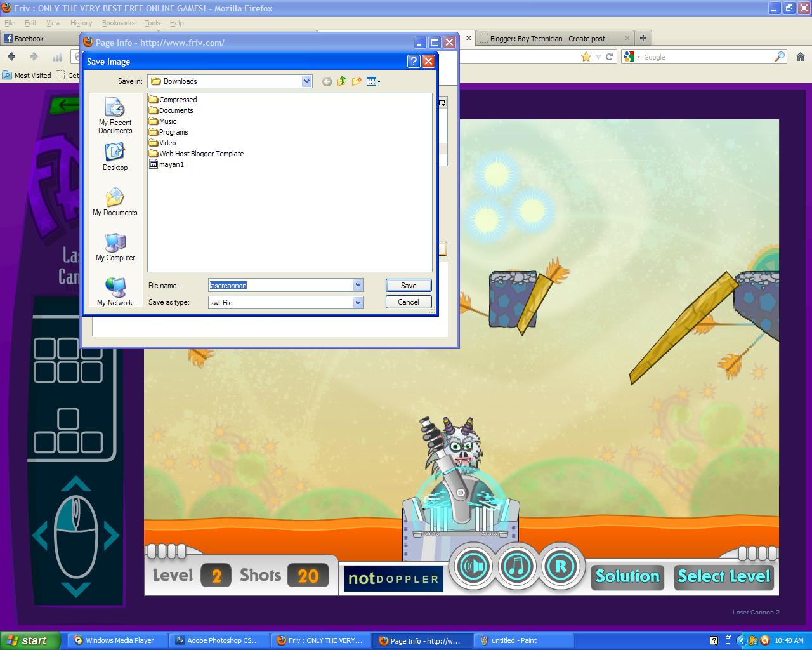The width and height of the screenshot is (812, 650).
Task: Open the Most Visited bookmarks folder
Action: [27, 75]
